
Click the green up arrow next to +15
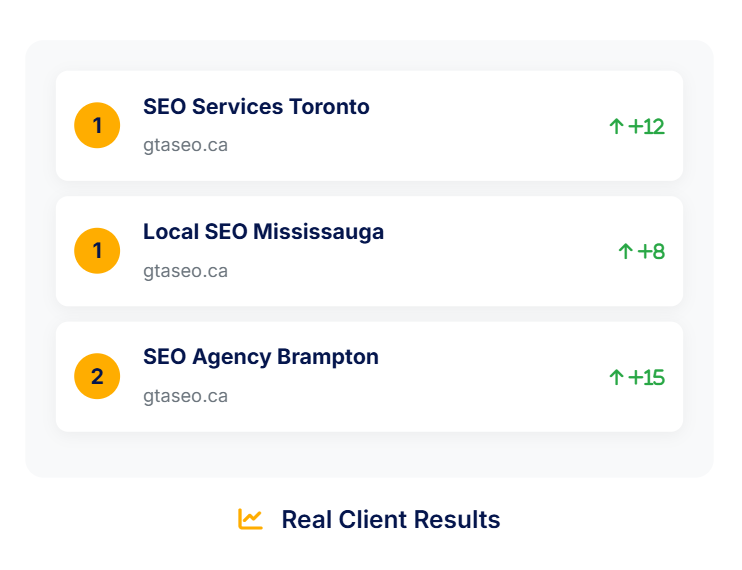[616, 377]
